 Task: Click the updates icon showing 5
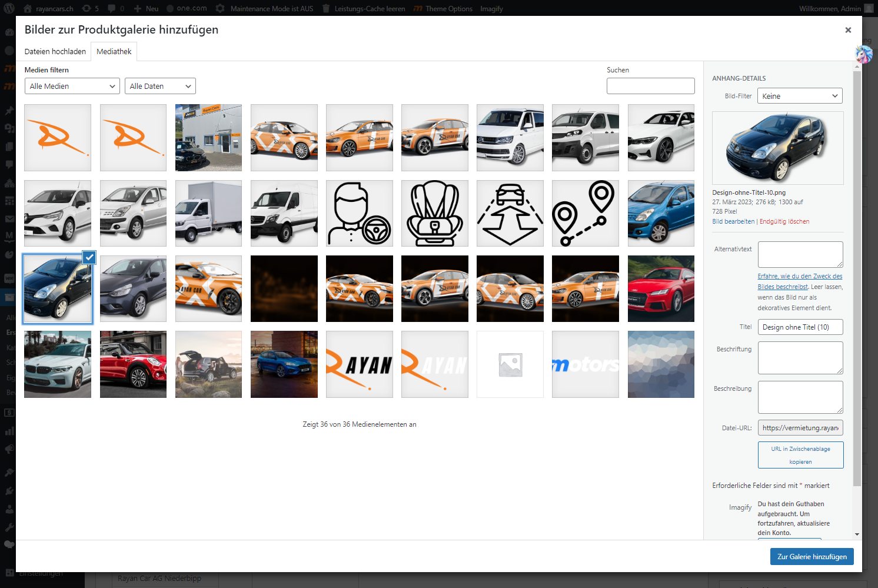coord(91,8)
